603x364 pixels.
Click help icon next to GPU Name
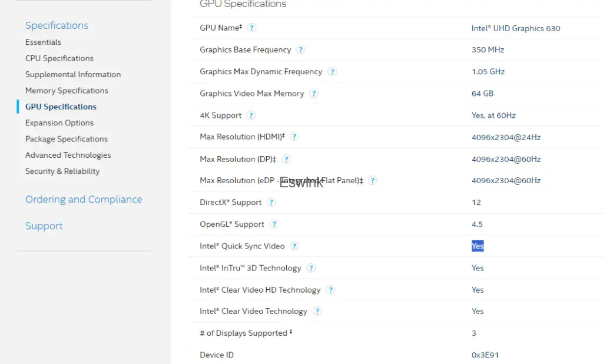tap(251, 28)
